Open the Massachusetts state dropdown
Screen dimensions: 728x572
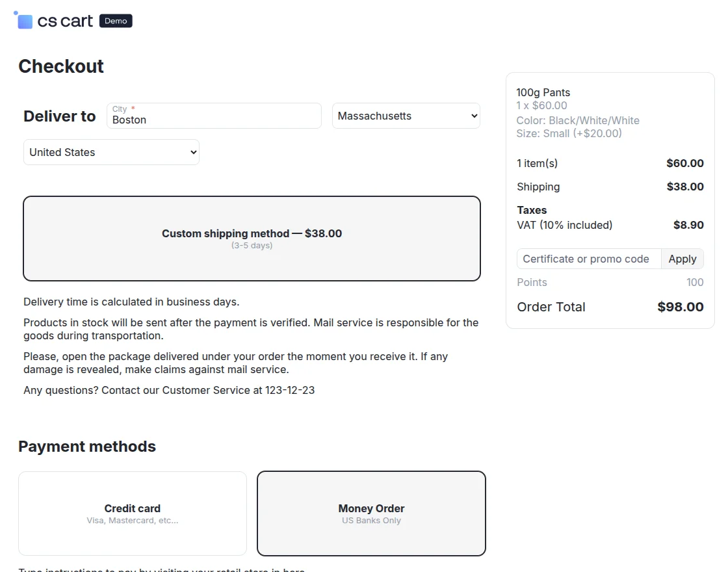tap(406, 116)
